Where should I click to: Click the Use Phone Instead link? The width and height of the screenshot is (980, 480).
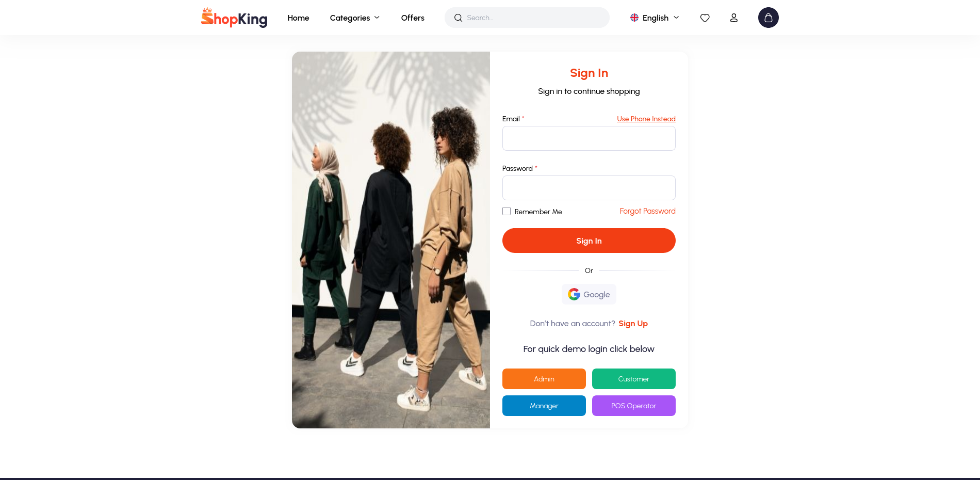[646, 119]
